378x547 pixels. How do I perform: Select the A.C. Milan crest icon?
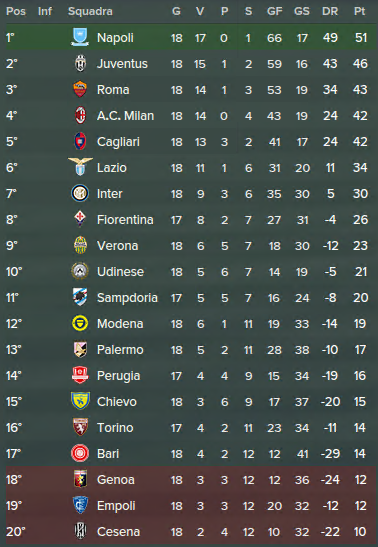[x=80, y=115]
